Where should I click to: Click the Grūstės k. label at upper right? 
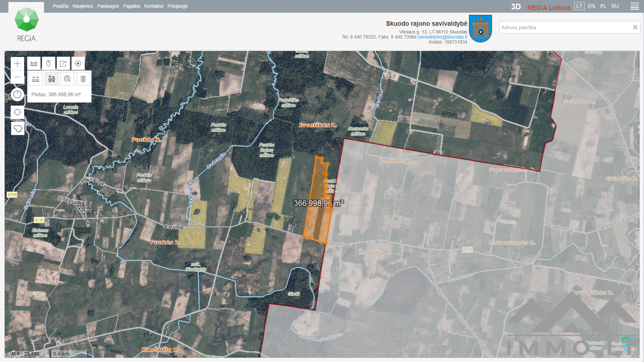579,102
